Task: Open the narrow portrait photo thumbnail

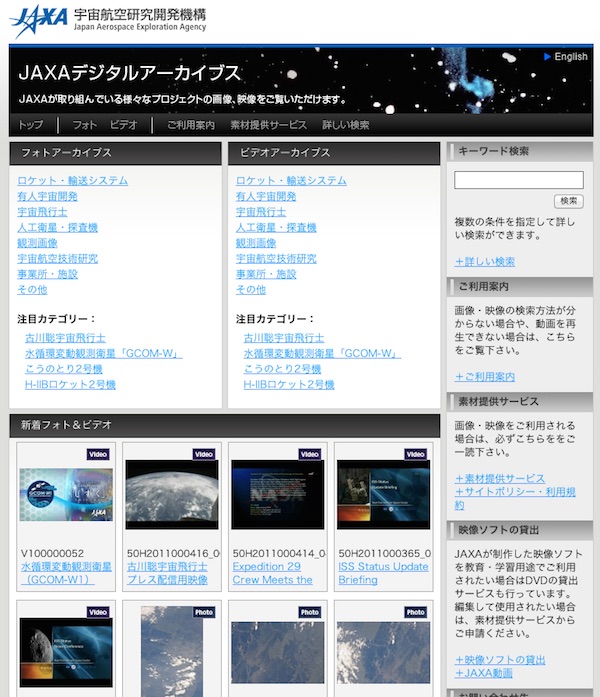Action: [x=172, y=651]
